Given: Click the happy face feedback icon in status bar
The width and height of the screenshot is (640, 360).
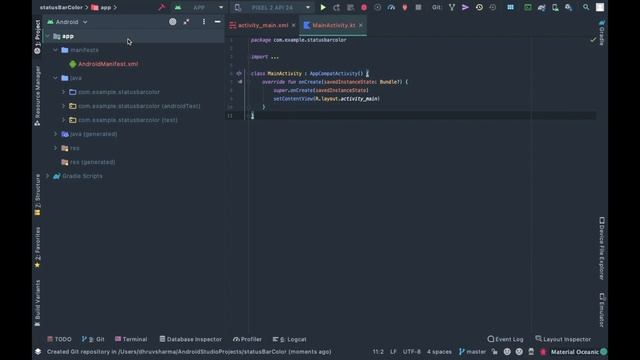Looking at the screenshot, I should [507, 351].
